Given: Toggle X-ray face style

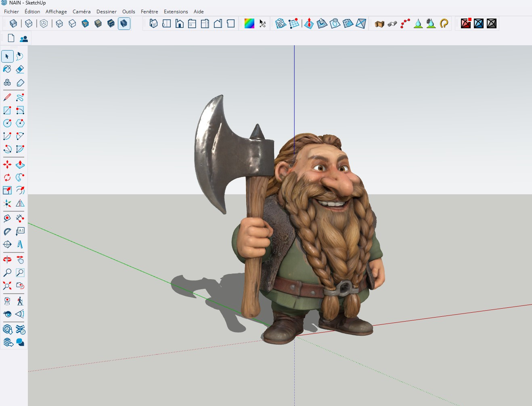Looking at the screenshot, I should [x=13, y=23].
